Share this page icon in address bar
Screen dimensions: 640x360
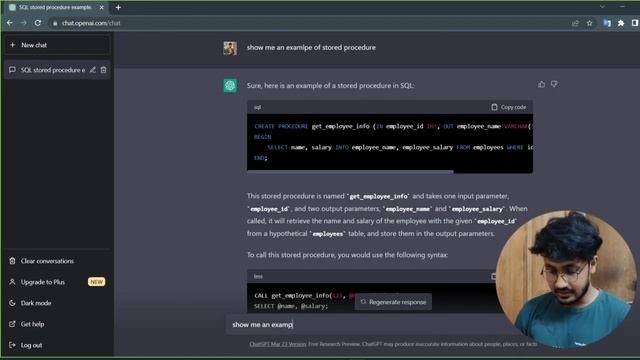coord(576,23)
